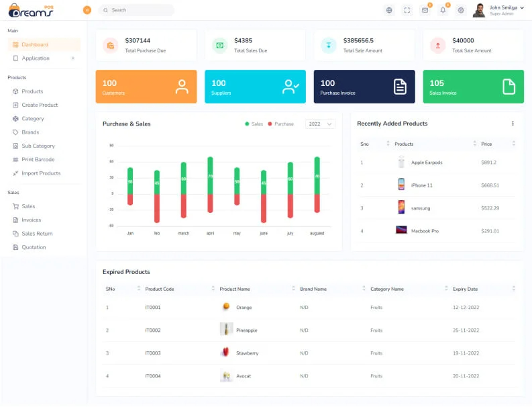Screen dimensions: 532x407
Task: Sort Recently Added by Price column
Action: pyautogui.click(x=514, y=144)
